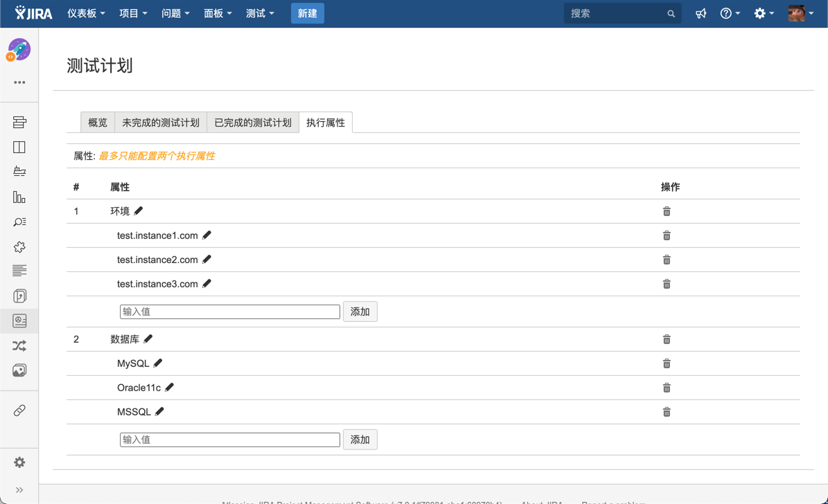
Task: Delete the MSSQL value using trash icon
Action: click(667, 412)
